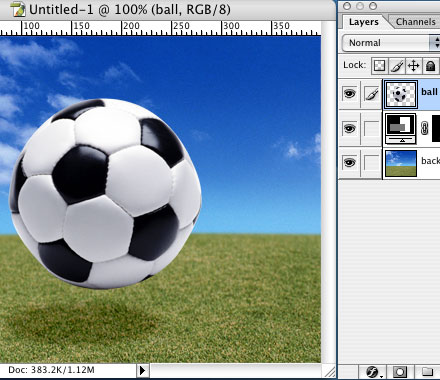440x380 pixels.
Task: Select the ball layer thumbnail
Action: (401, 95)
